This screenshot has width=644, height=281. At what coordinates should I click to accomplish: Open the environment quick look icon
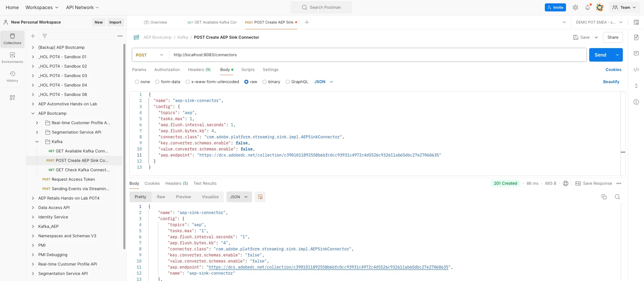pos(636,22)
